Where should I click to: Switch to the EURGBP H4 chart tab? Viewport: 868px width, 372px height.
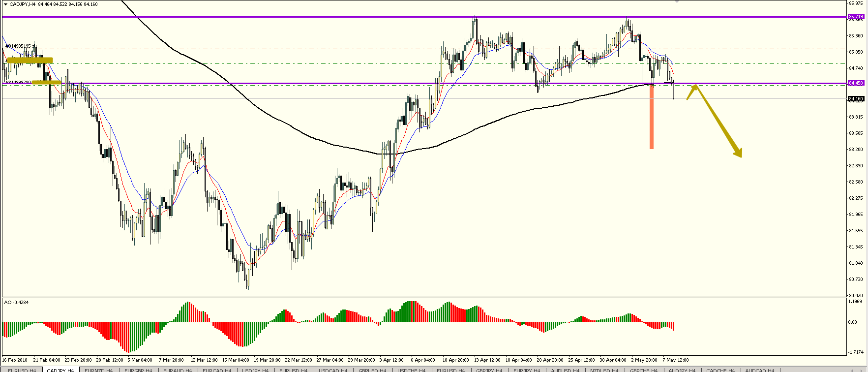click(137, 370)
